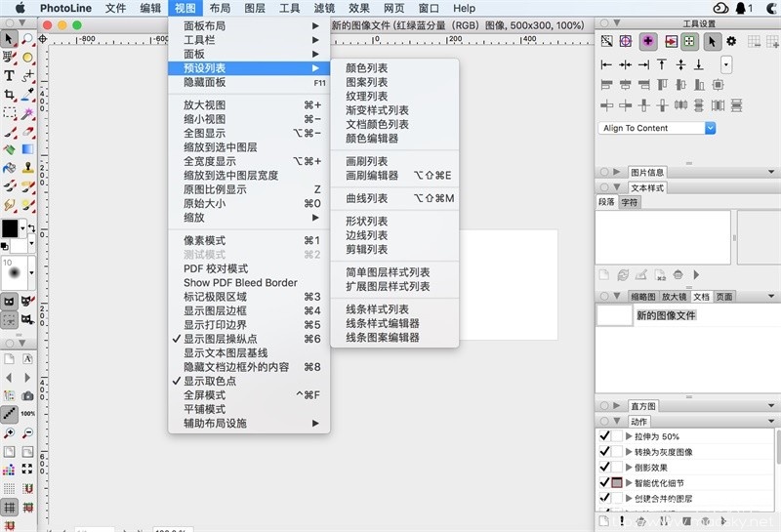Click the zoom out magnifier minus icon
This screenshot has width=781, height=532.
coord(28,432)
